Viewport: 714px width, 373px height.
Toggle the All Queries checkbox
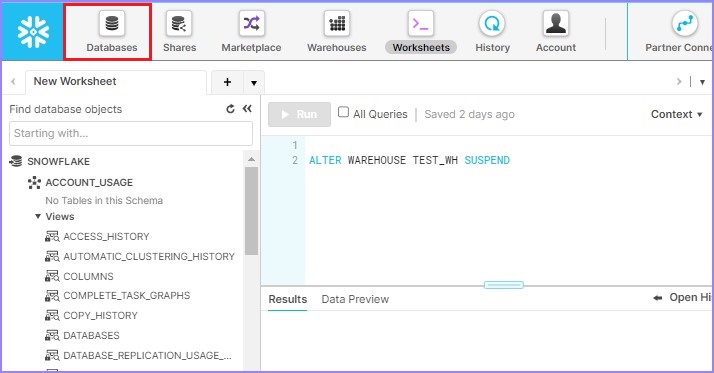(x=343, y=112)
